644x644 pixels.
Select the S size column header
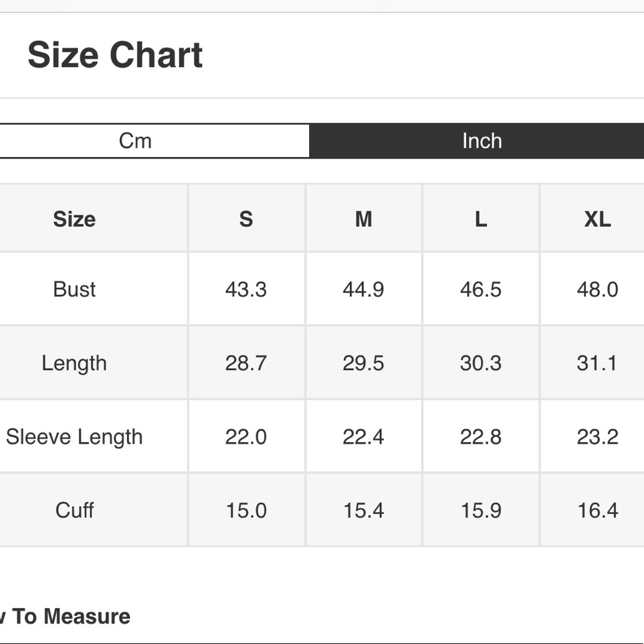pyautogui.click(x=246, y=219)
